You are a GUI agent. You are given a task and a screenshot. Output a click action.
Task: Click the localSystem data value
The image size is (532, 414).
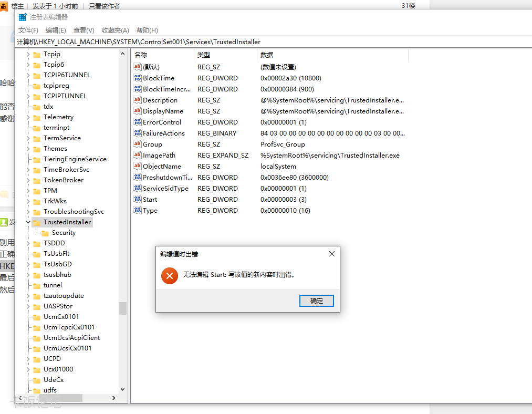(278, 167)
